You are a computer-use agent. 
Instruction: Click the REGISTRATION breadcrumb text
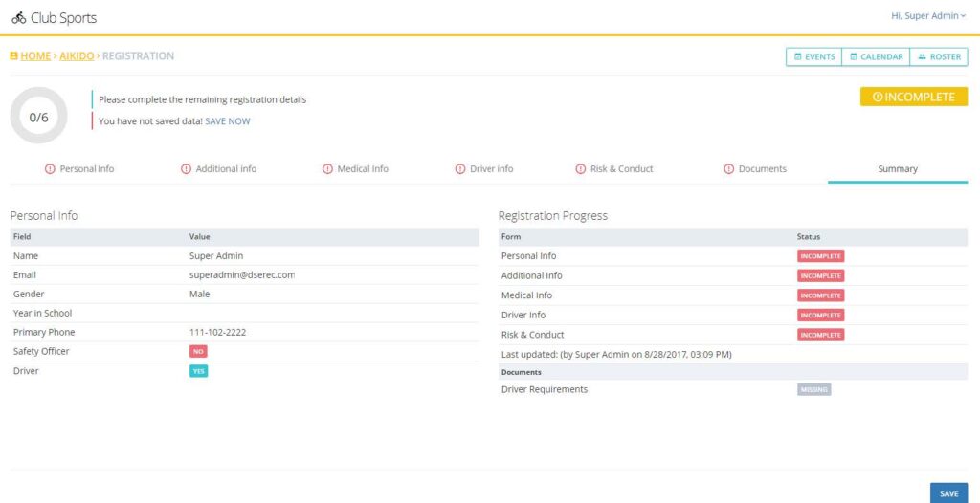(138, 56)
